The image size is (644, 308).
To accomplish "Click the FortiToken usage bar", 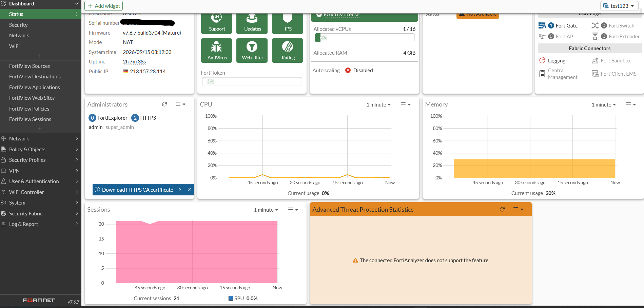I will (x=252, y=81).
